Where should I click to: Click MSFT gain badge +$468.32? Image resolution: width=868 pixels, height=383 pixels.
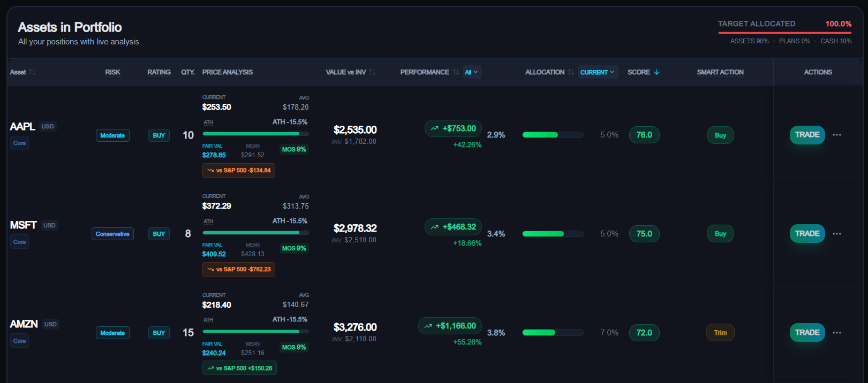coord(453,227)
